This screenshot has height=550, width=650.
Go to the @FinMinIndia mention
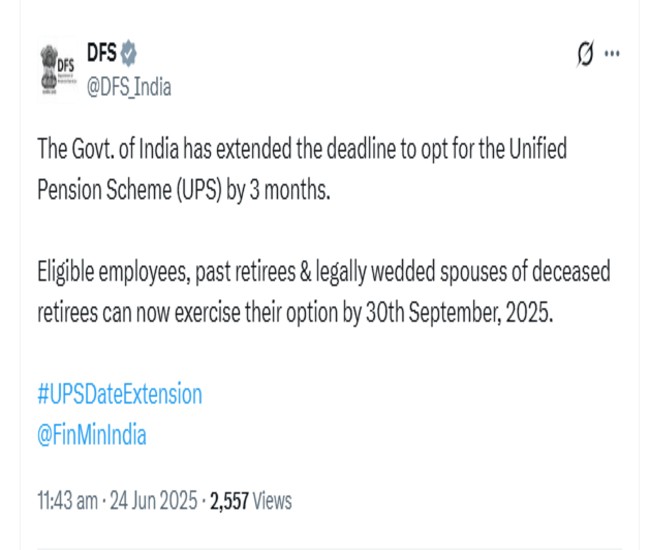point(91,436)
